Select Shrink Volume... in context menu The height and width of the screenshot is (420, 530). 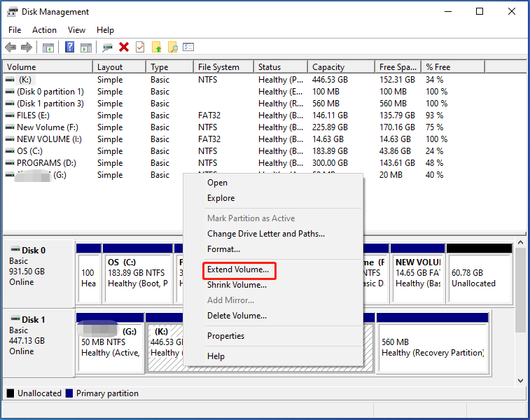click(273, 285)
